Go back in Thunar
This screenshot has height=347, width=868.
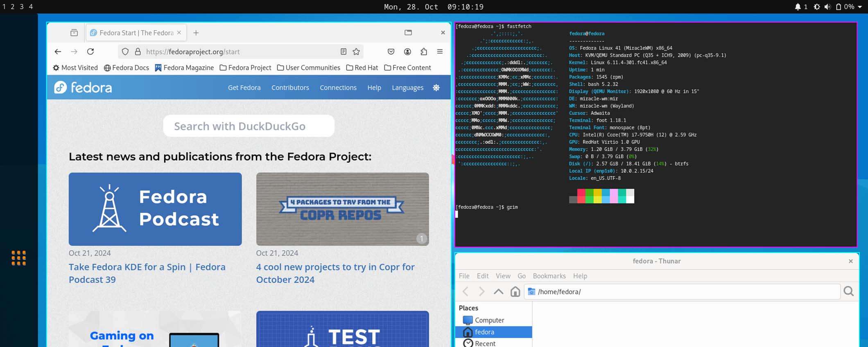466,291
